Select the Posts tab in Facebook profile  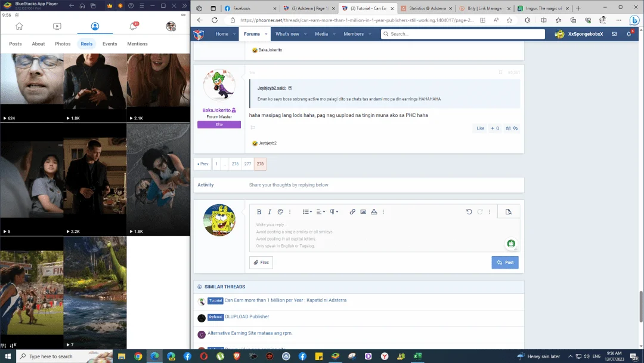[x=15, y=44]
